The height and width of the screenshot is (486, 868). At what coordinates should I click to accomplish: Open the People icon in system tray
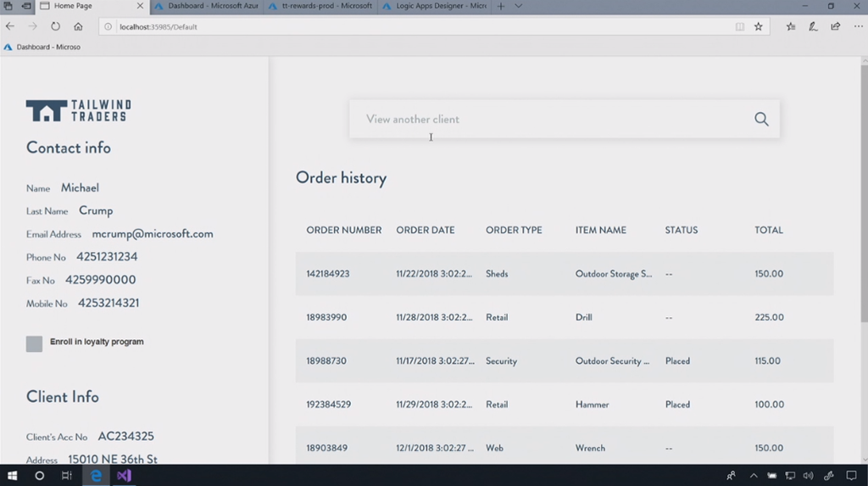click(732, 476)
